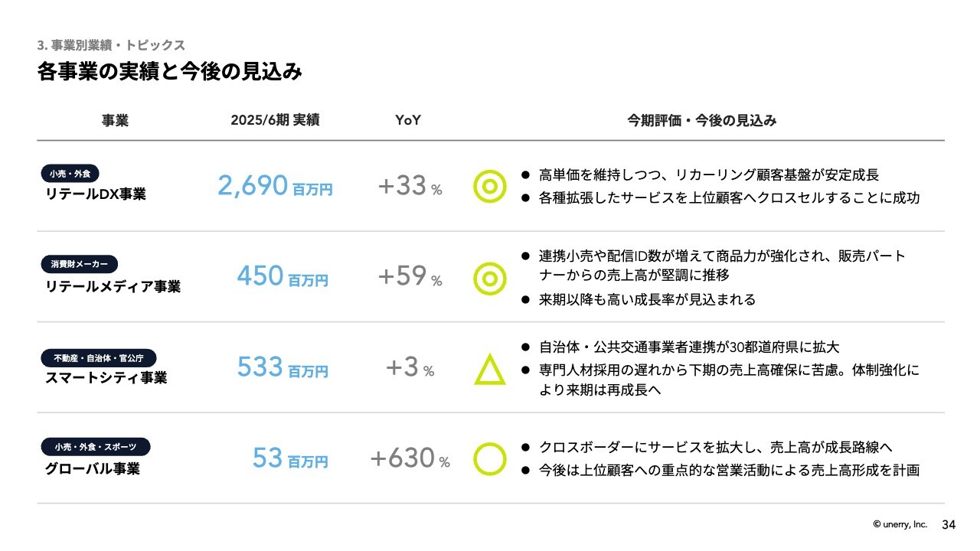Click the 2,690 百万円 revenue figure
The image size is (980, 551).
[x=275, y=186]
